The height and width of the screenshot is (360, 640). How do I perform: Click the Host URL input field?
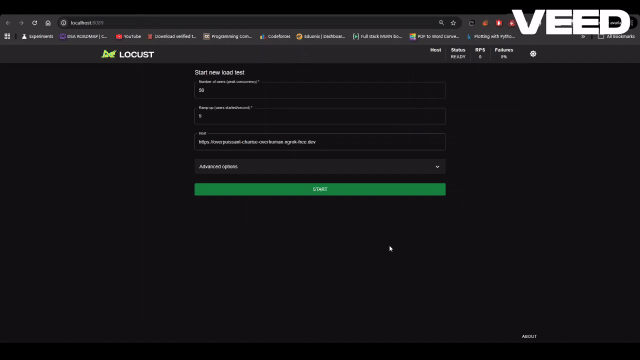(320, 142)
